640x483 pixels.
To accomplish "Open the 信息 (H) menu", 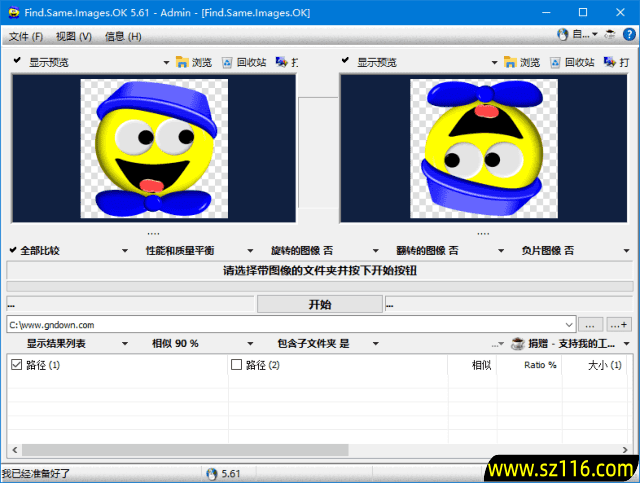I will coord(123,37).
